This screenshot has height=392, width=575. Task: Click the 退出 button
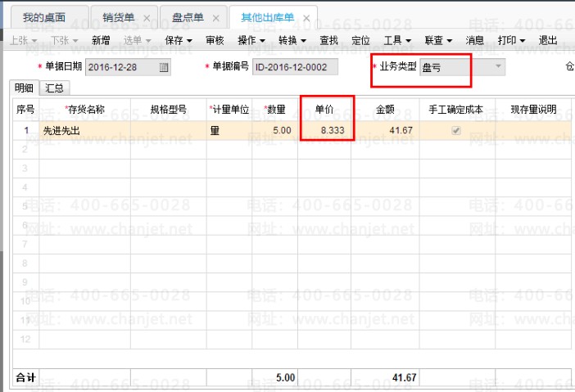(x=547, y=39)
